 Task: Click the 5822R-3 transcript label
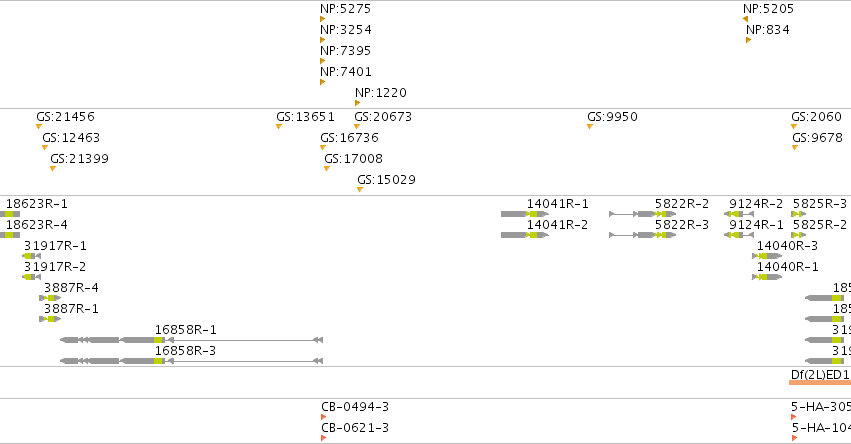[x=682, y=225]
